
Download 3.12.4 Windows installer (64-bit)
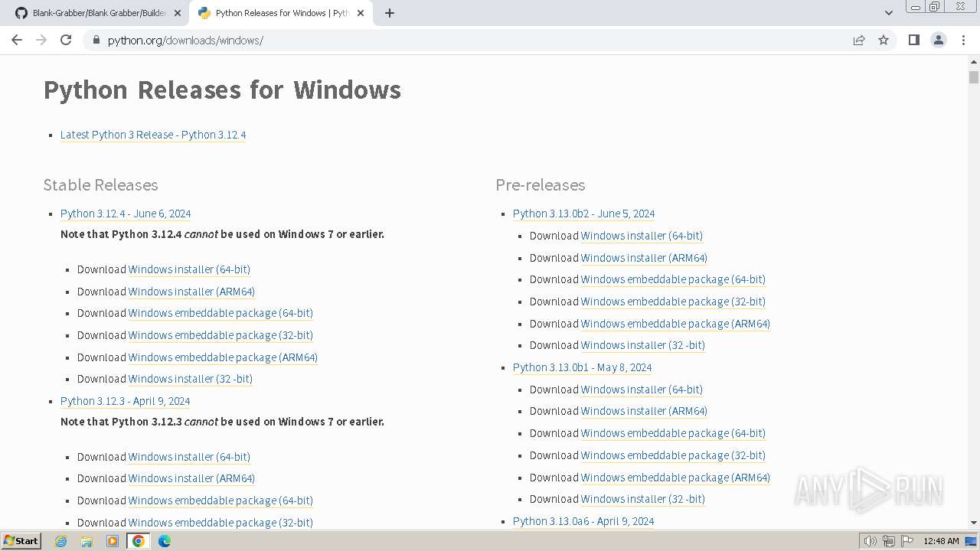click(189, 269)
